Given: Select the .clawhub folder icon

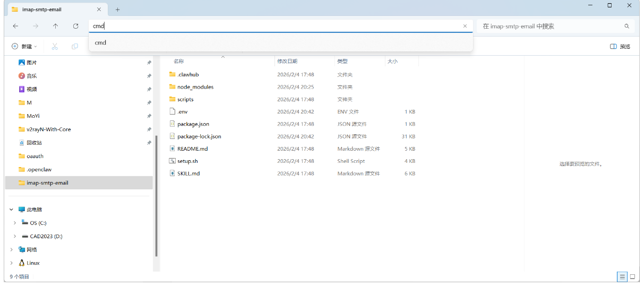Looking at the screenshot, I should [172, 74].
